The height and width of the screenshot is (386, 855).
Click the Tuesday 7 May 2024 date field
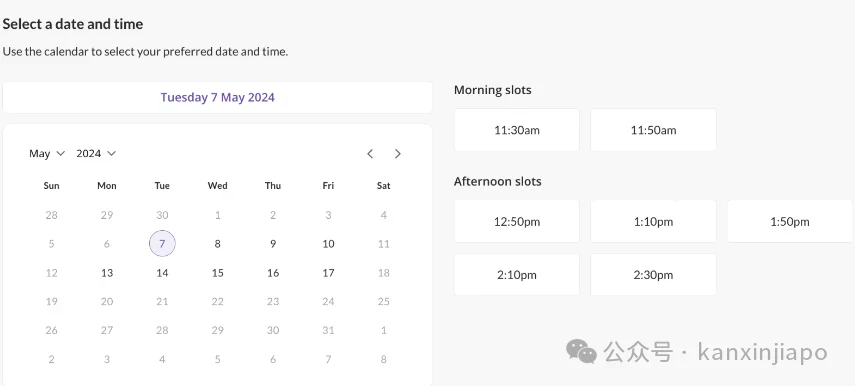218,98
